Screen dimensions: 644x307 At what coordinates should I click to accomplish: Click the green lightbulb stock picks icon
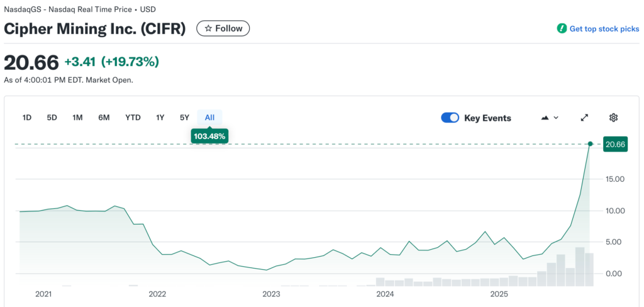coord(562,29)
